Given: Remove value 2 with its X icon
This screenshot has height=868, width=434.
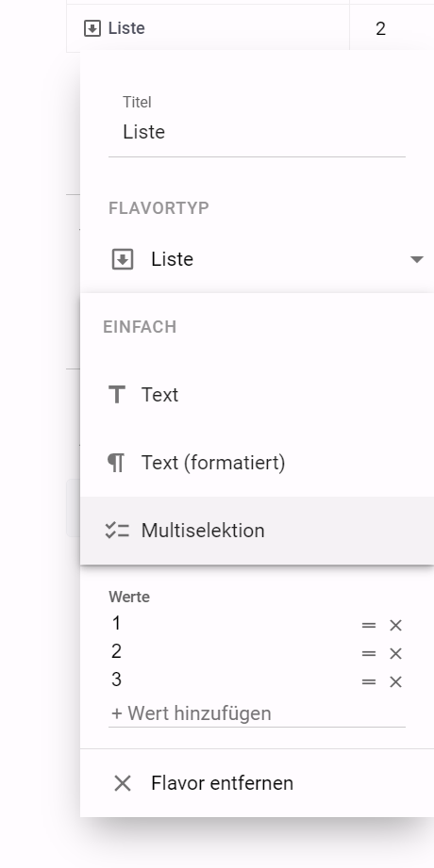Looking at the screenshot, I should 395,654.
